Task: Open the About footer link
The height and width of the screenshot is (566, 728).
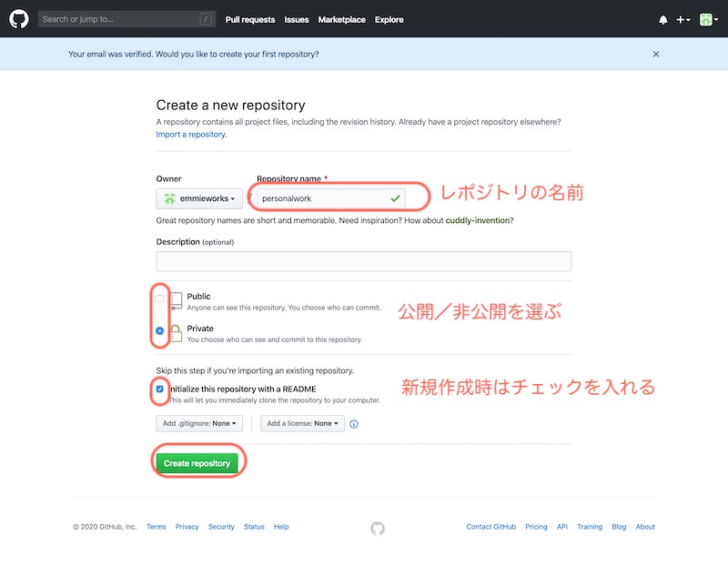Action: pyautogui.click(x=645, y=527)
